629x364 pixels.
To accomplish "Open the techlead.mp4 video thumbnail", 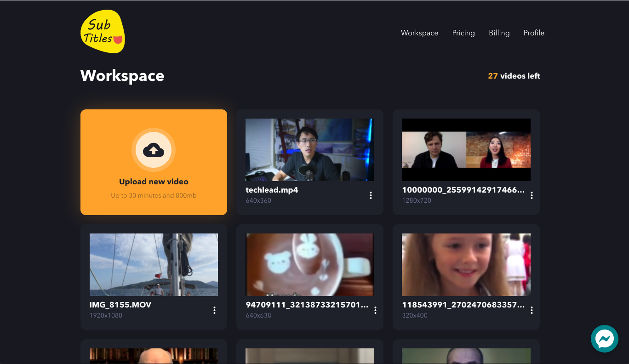I will [310, 150].
